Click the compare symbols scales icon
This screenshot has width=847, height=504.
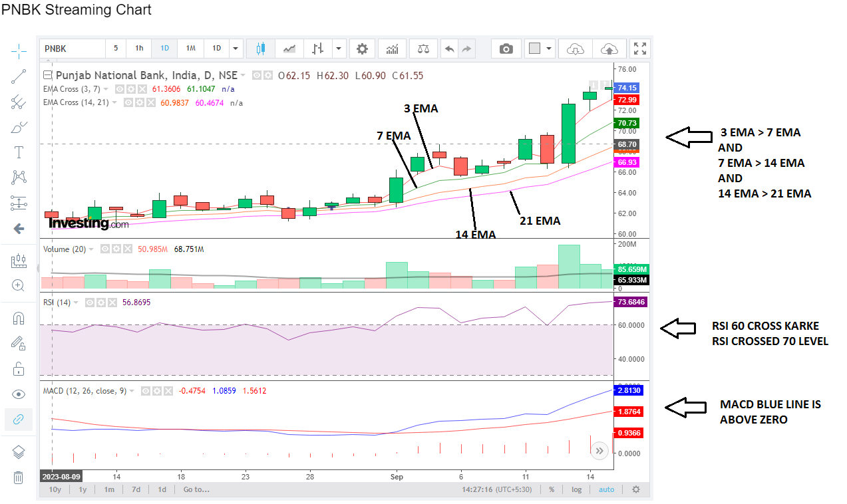(x=423, y=49)
